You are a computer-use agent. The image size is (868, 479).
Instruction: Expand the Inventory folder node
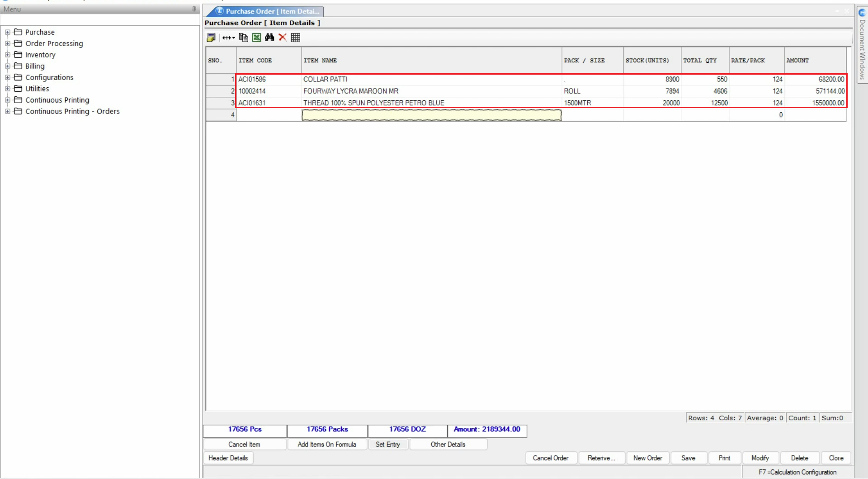point(8,55)
